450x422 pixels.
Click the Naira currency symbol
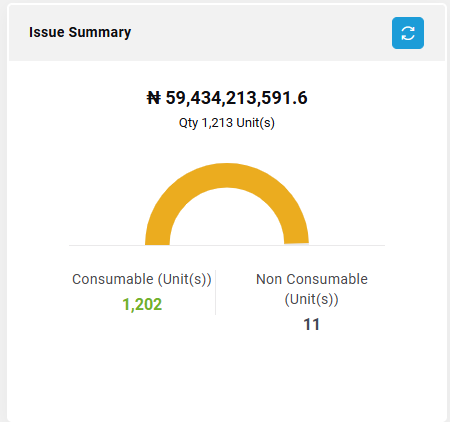coord(154,98)
